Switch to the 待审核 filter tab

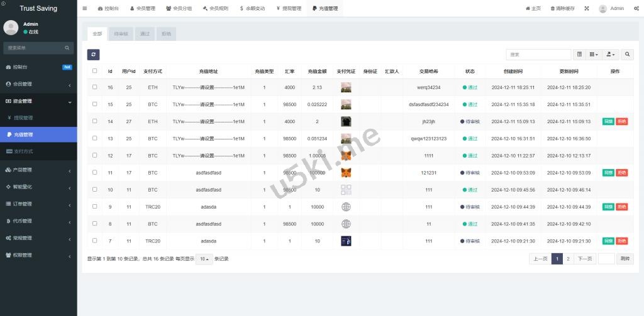click(x=119, y=34)
